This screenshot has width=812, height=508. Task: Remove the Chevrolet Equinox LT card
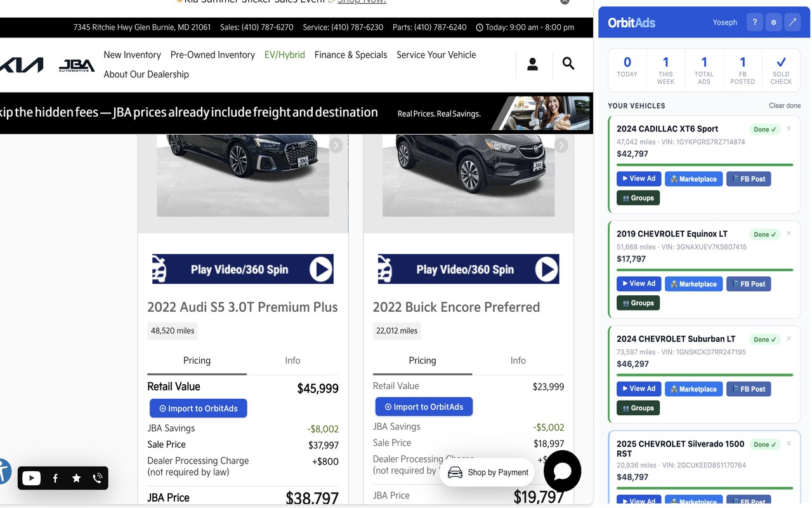tap(789, 233)
